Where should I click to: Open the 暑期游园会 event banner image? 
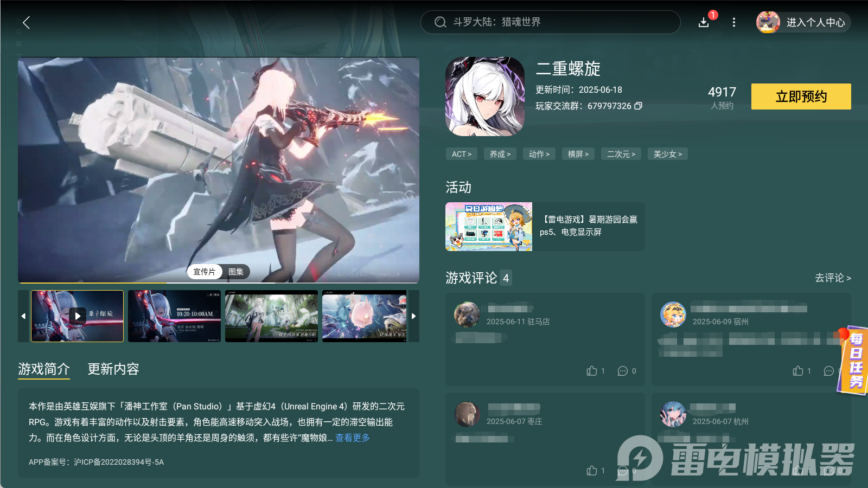point(489,227)
